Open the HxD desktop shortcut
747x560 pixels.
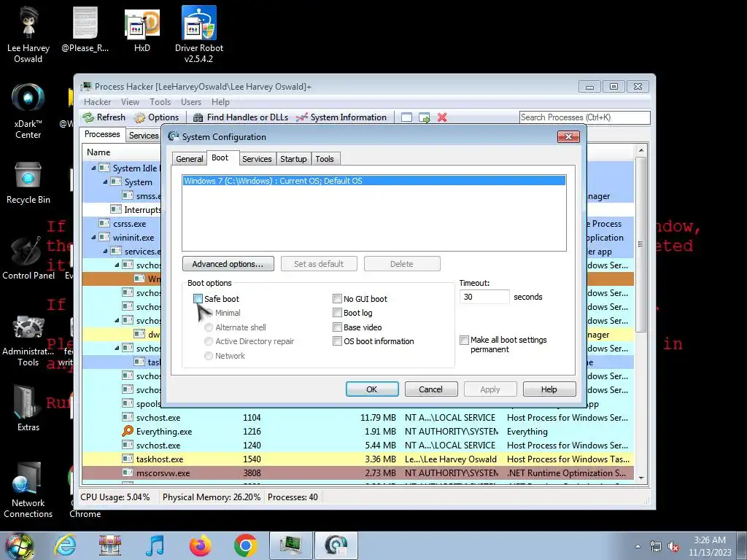point(142,29)
